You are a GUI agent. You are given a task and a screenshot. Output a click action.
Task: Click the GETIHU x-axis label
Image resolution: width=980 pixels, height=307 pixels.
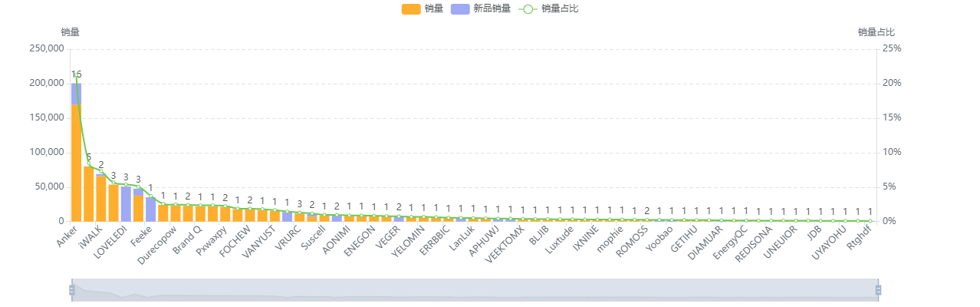tap(685, 240)
